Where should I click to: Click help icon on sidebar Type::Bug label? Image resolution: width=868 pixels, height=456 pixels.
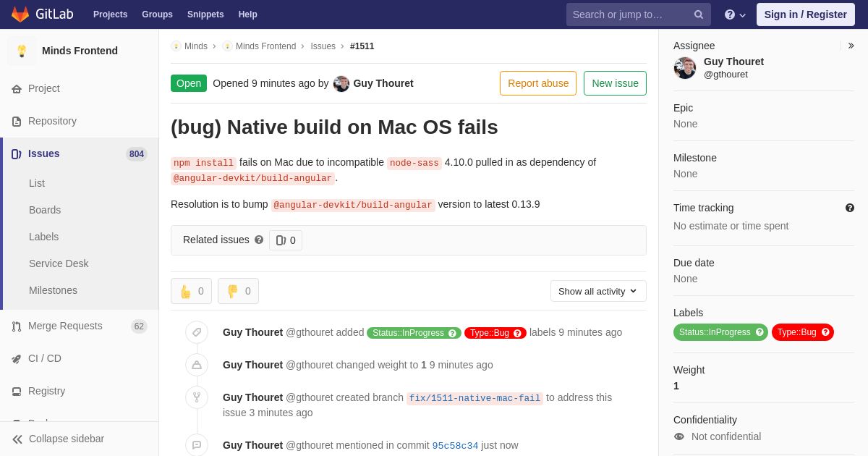coord(825,332)
